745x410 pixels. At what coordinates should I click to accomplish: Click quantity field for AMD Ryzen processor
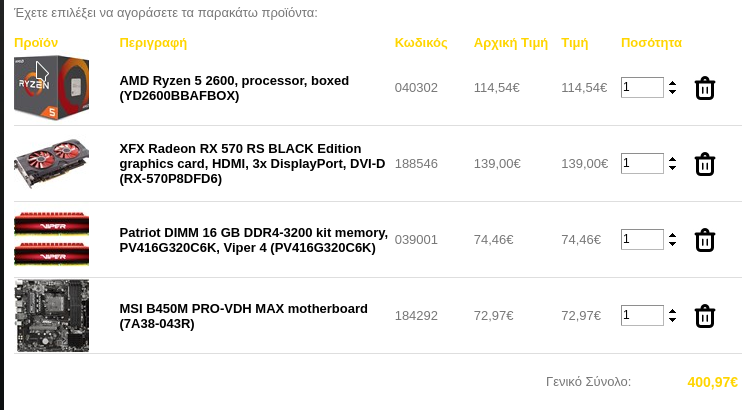coord(642,87)
